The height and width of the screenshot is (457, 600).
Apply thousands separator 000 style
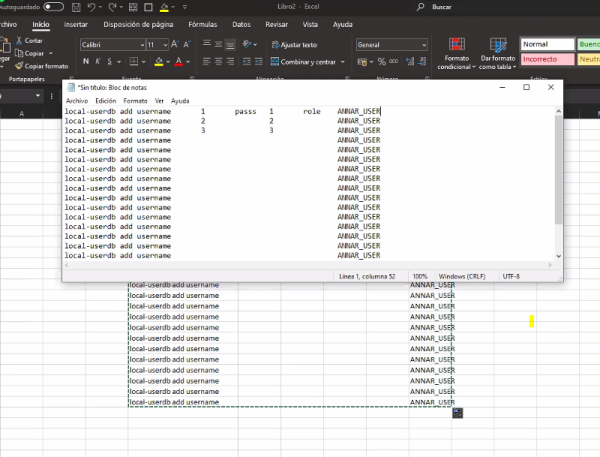[x=393, y=61]
